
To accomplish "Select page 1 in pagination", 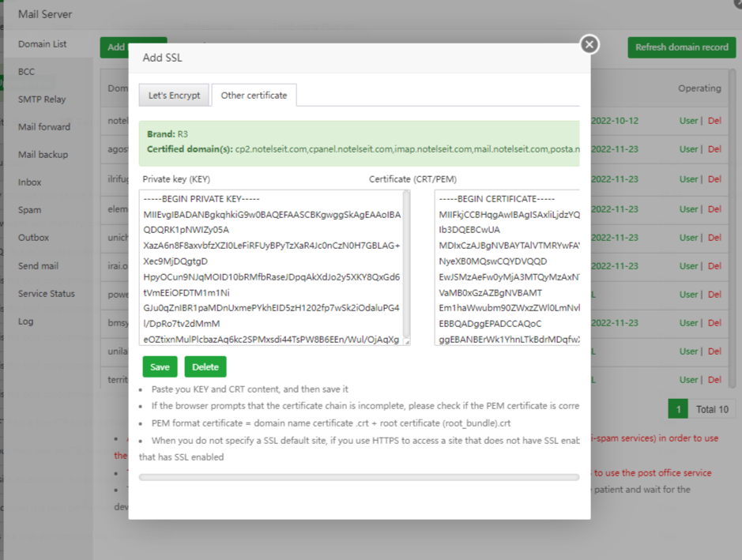I will click(x=678, y=409).
